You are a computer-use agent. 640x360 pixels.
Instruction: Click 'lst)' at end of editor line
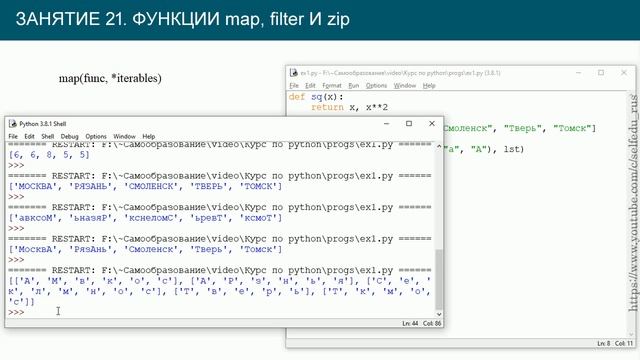pos(513,149)
